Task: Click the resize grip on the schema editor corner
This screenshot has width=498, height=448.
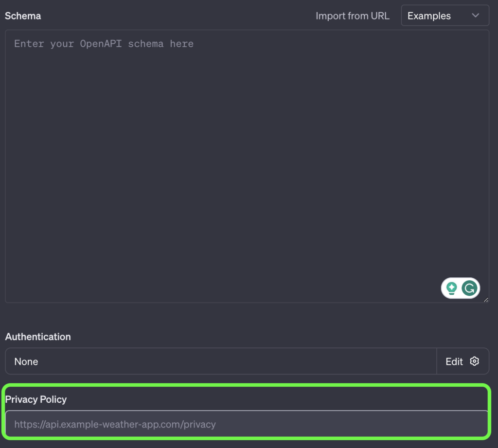Action: click(x=486, y=300)
